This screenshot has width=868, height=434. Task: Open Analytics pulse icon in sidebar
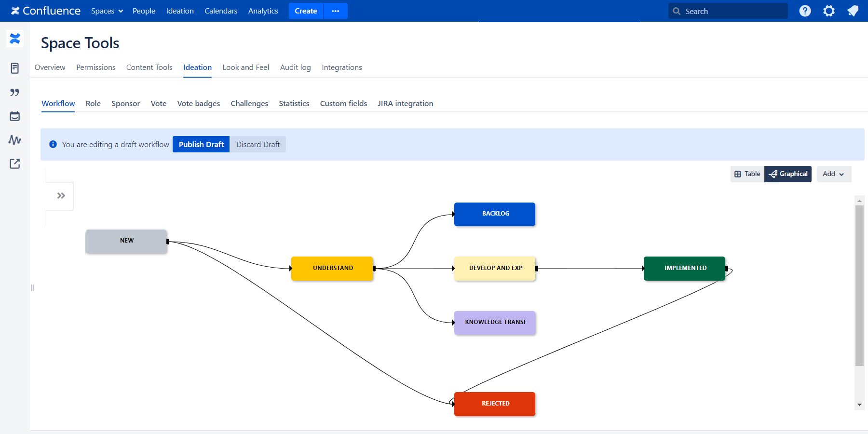pyautogui.click(x=15, y=140)
